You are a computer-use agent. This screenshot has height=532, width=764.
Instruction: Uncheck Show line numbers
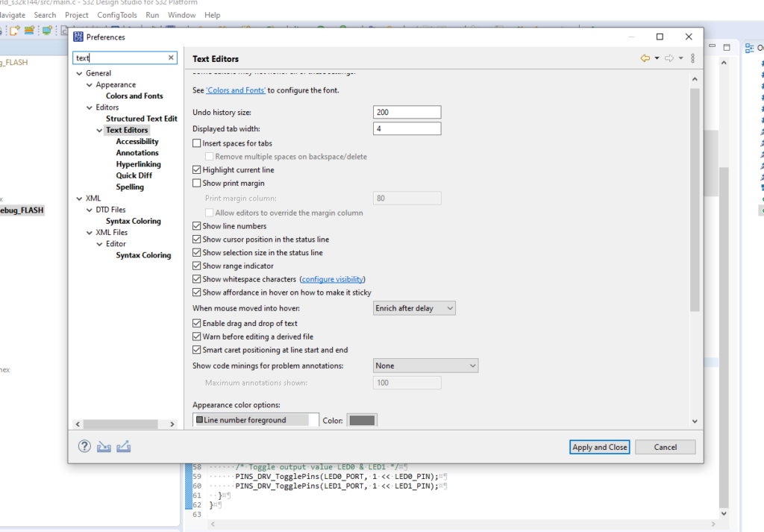(197, 226)
